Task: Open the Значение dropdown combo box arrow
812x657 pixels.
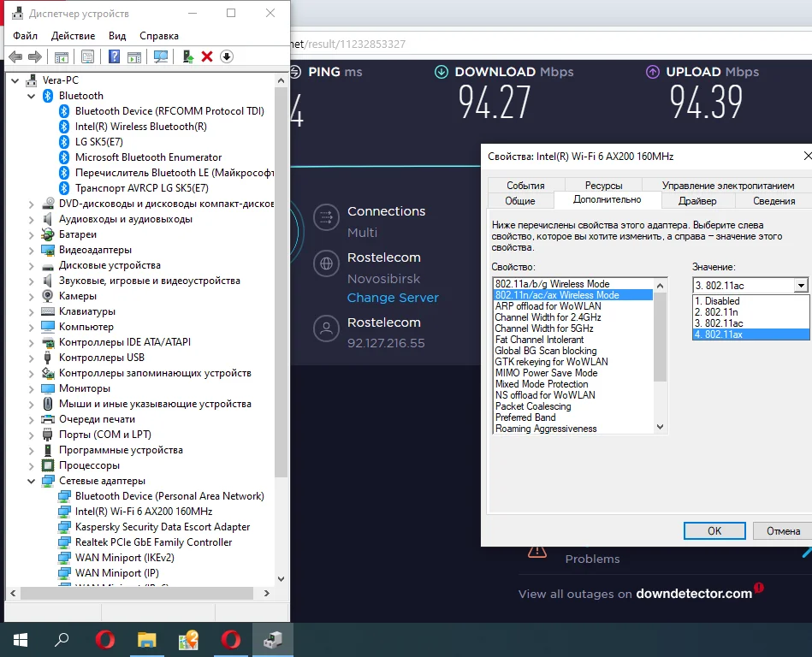Action: click(801, 285)
